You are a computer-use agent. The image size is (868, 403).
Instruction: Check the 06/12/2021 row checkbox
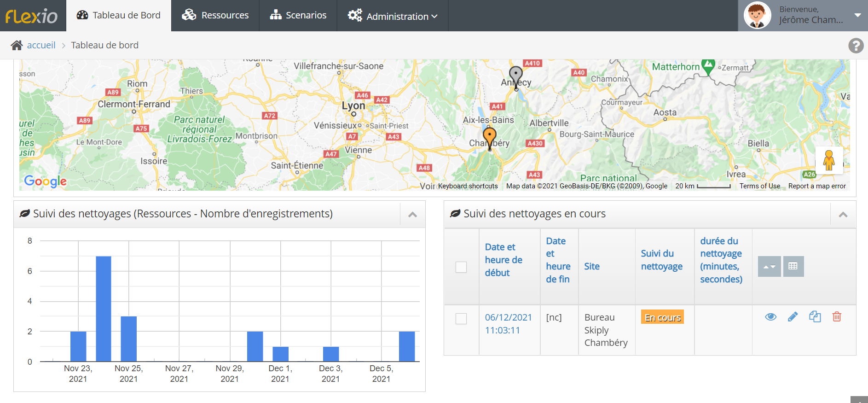coord(461,319)
